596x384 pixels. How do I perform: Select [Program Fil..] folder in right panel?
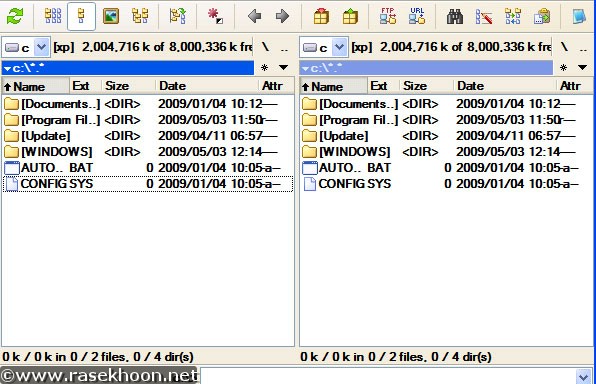pos(446,120)
